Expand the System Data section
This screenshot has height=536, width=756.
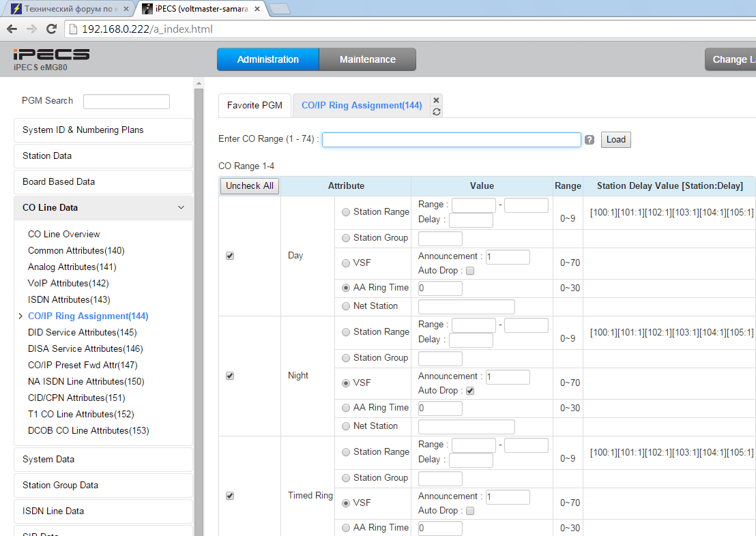tap(103, 460)
